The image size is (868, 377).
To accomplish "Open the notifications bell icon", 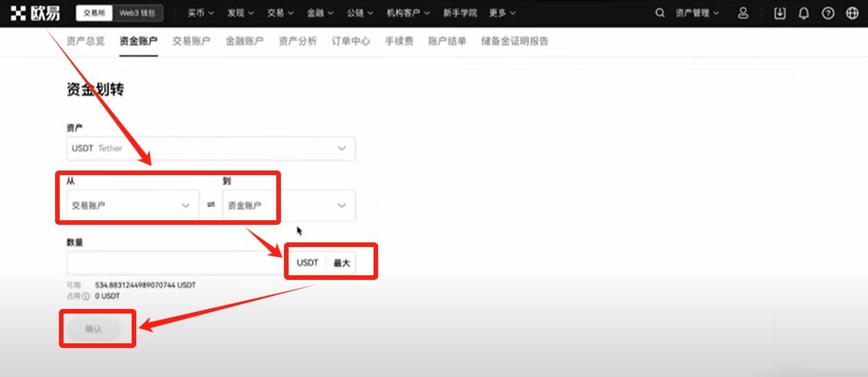I will click(x=804, y=13).
